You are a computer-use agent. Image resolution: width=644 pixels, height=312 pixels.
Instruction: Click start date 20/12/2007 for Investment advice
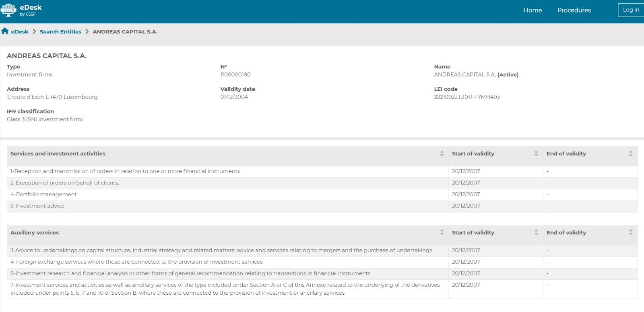pyautogui.click(x=466, y=206)
